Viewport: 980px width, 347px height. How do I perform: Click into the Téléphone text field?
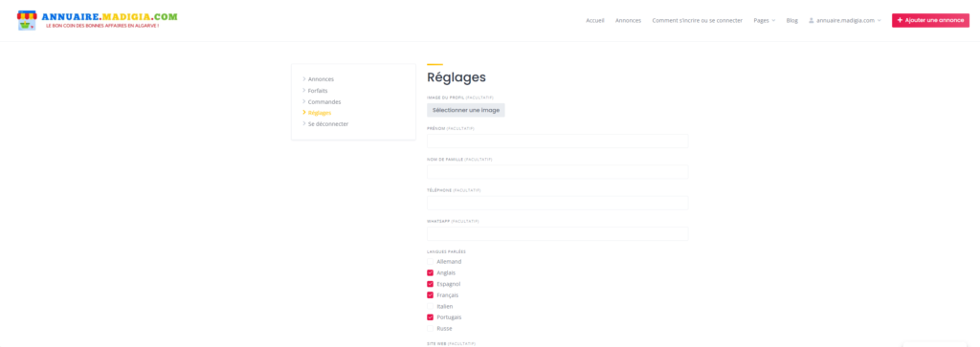[x=558, y=203]
